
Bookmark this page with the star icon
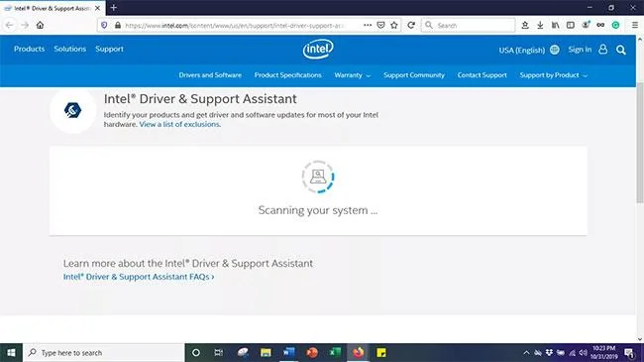pyautogui.click(x=394, y=25)
